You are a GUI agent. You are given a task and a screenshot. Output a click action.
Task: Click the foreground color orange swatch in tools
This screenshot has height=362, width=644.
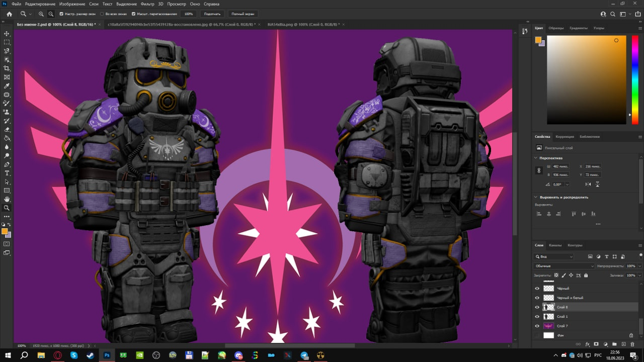(5, 232)
